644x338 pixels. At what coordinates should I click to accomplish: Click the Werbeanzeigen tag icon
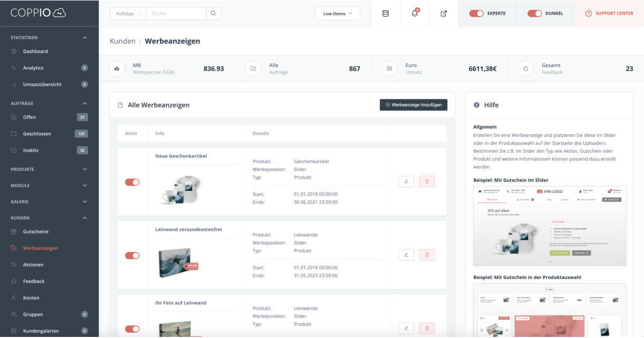pos(13,248)
